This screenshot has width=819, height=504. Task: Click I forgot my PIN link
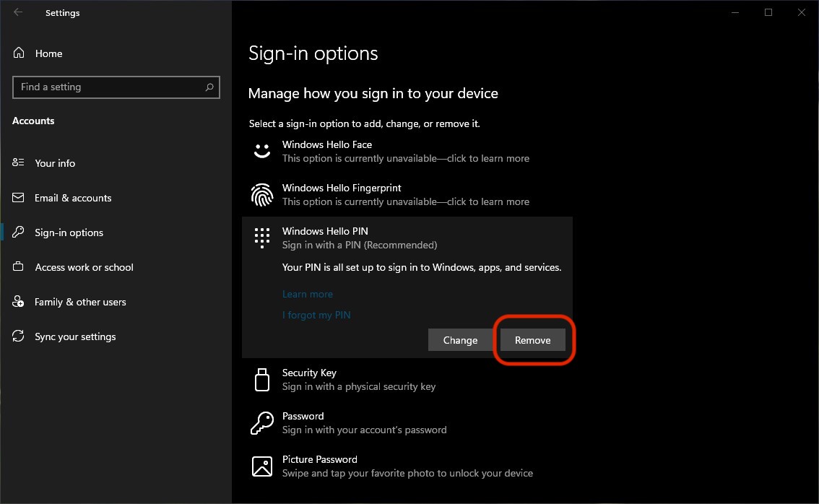click(x=316, y=315)
